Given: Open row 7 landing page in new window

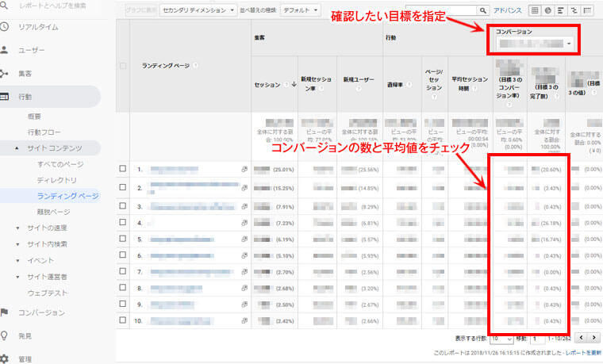Looking at the screenshot, I should coord(244,272).
